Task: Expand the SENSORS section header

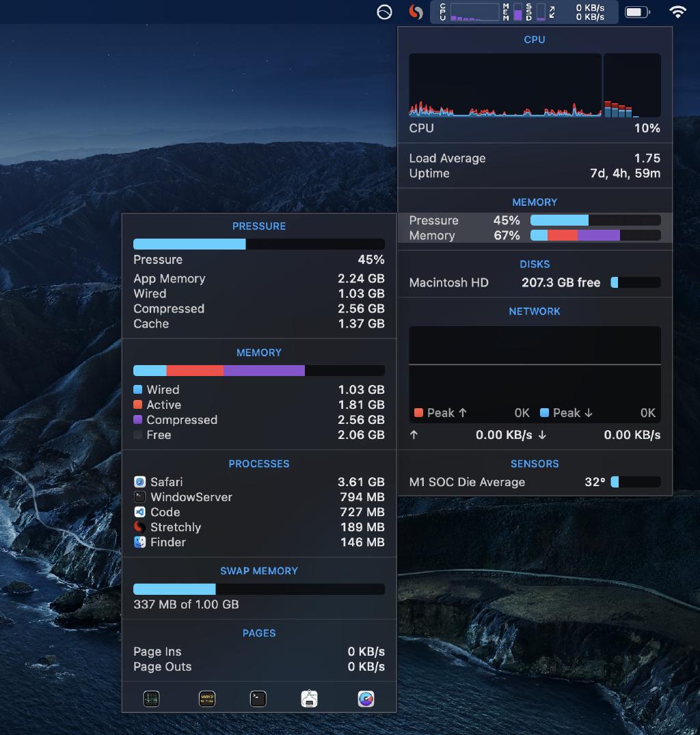Action: point(535,464)
